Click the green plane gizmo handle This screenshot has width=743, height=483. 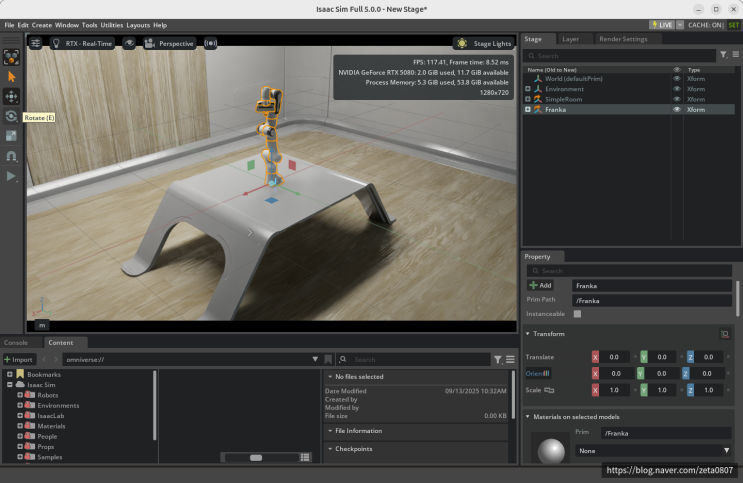[251, 165]
